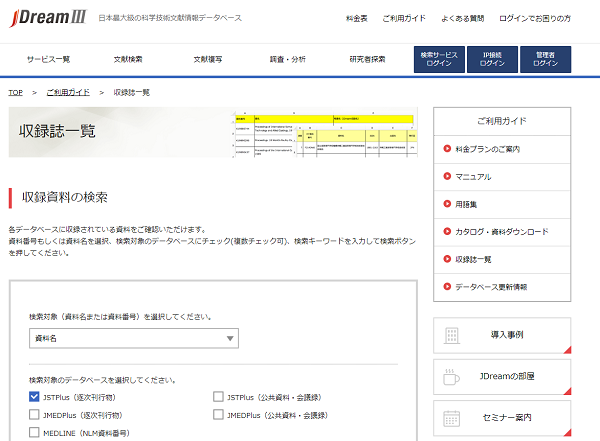Go to TOP via the breadcrumb link

click(15, 92)
